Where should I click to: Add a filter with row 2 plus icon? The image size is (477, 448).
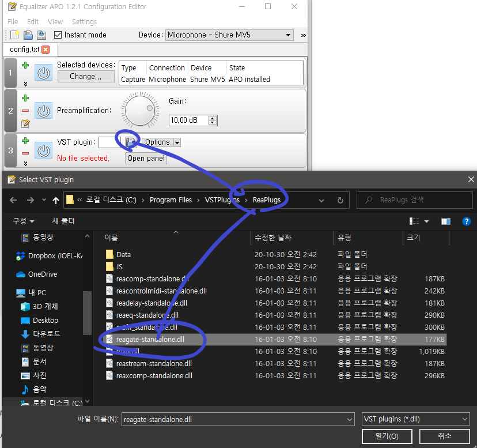[25, 98]
